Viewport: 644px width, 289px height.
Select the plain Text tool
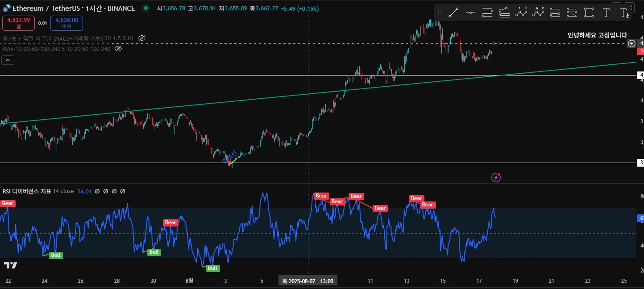coord(606,13)
